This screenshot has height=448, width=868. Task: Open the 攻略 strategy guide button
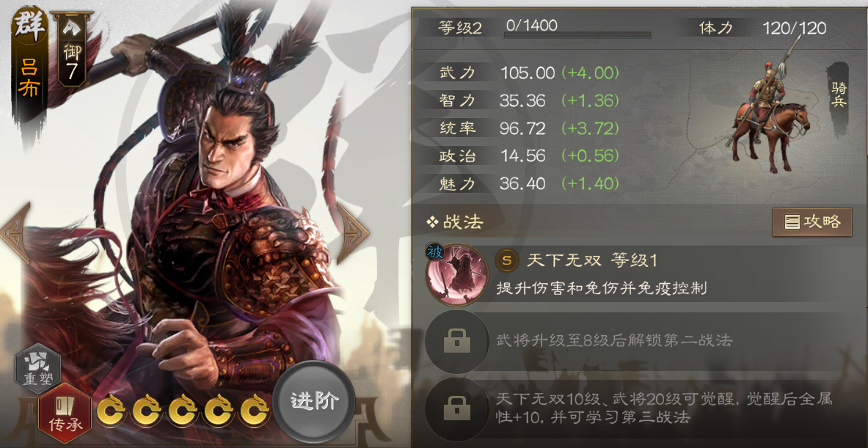(x=812, y=222)
